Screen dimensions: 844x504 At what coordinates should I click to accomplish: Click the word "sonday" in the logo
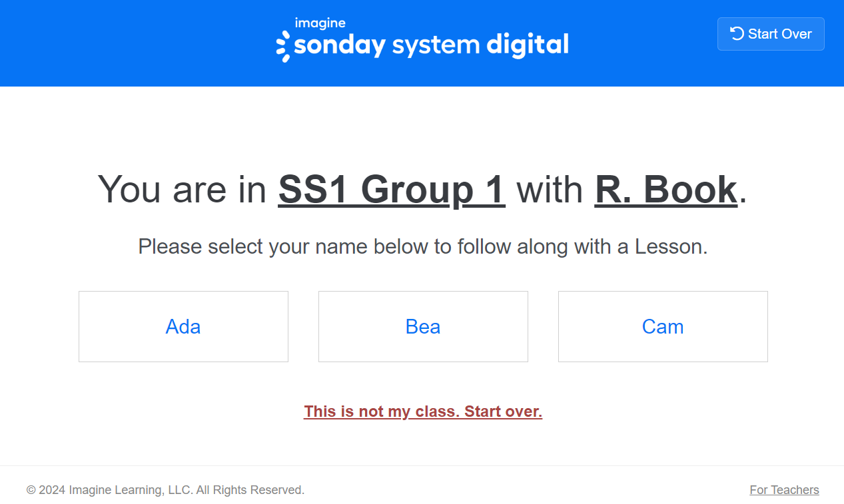click(340, 46)
